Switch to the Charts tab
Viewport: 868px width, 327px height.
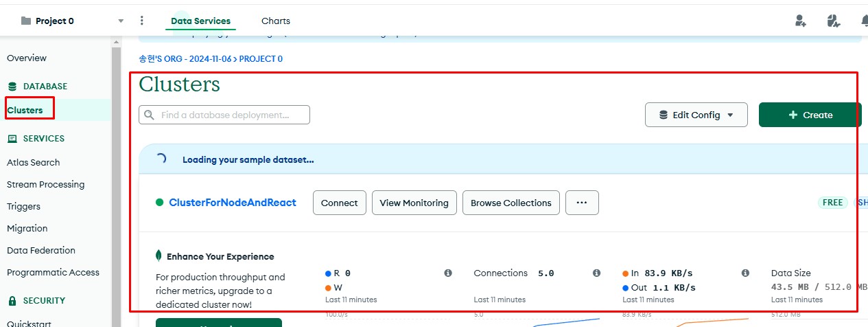tap(276, 21)
